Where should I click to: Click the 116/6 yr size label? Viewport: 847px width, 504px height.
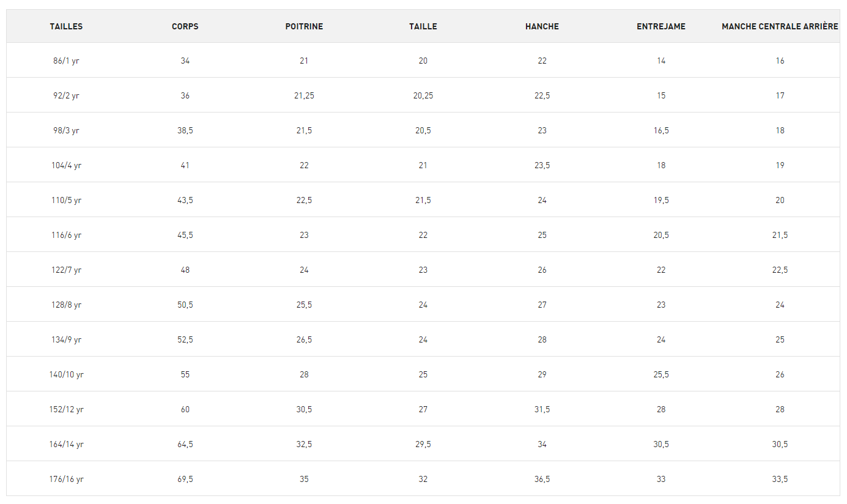pyautogui.click(x=66, y=235)
